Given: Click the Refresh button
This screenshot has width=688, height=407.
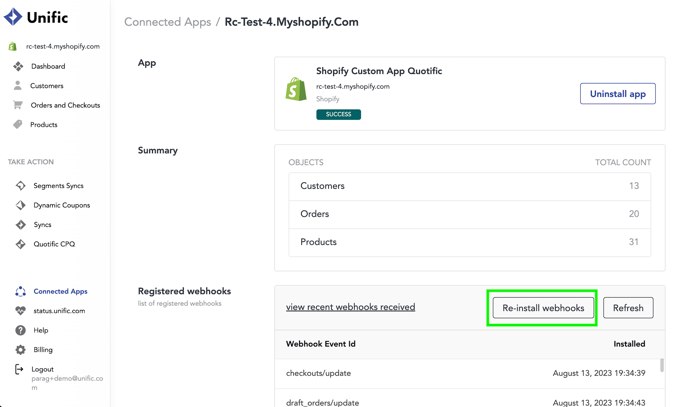Looking at the screenshot, I should point(628,308).
